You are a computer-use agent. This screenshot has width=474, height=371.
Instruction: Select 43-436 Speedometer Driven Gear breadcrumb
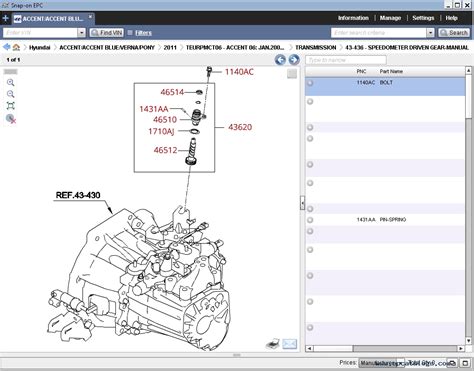point(407,47)
